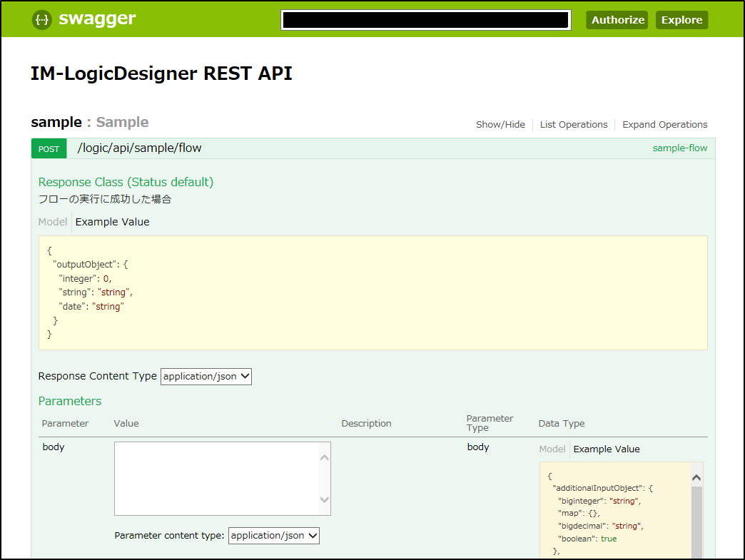
Task: Click body textarea scroll up arrow
Action: point(325,458)
